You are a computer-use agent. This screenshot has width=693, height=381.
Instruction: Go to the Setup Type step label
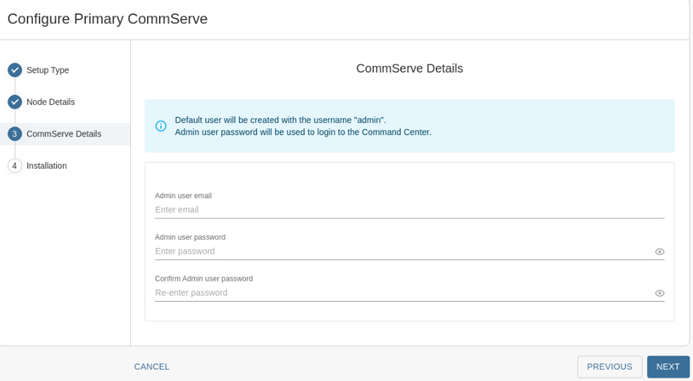pos(48,70)
